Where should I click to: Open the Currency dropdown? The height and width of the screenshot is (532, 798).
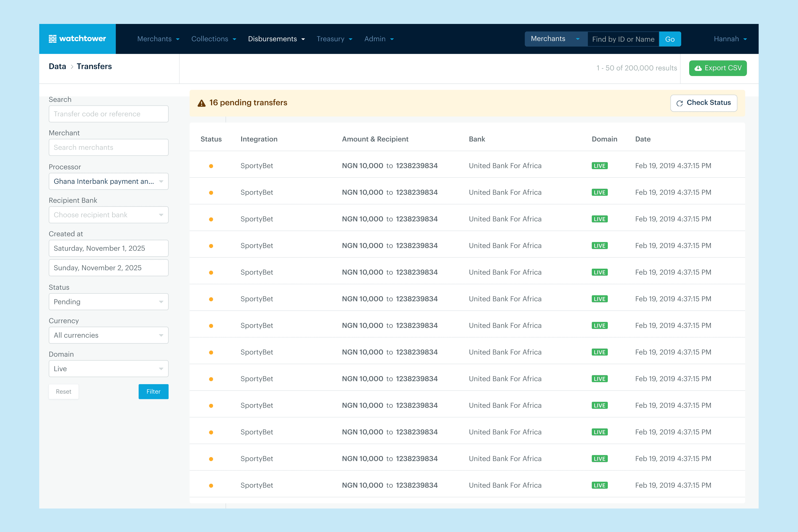coord(109,335)
